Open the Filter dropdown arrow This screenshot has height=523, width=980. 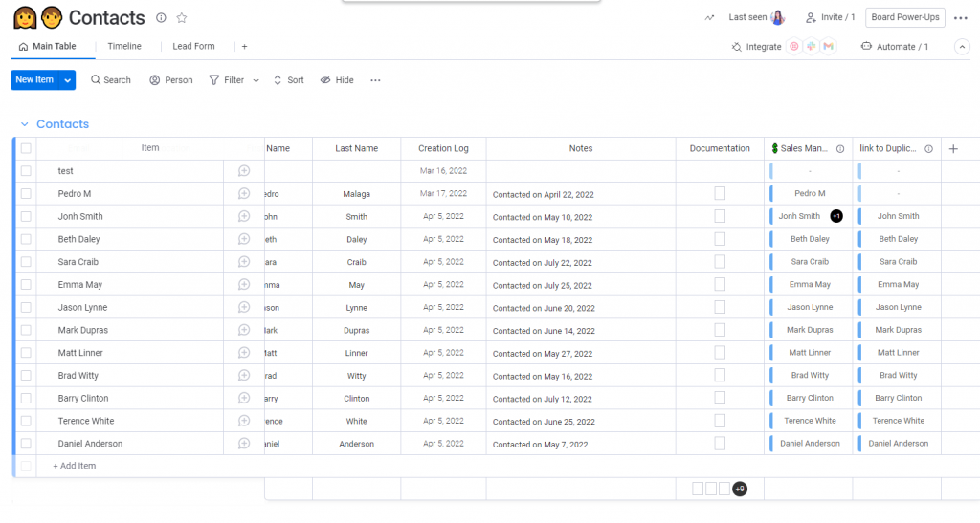[x=256, y=80]
